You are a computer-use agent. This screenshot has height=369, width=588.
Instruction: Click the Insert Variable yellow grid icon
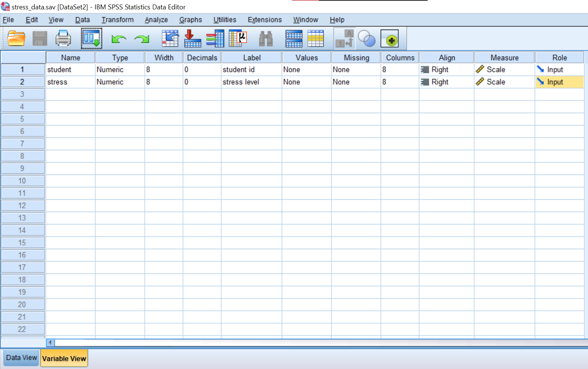coord(316,39)
